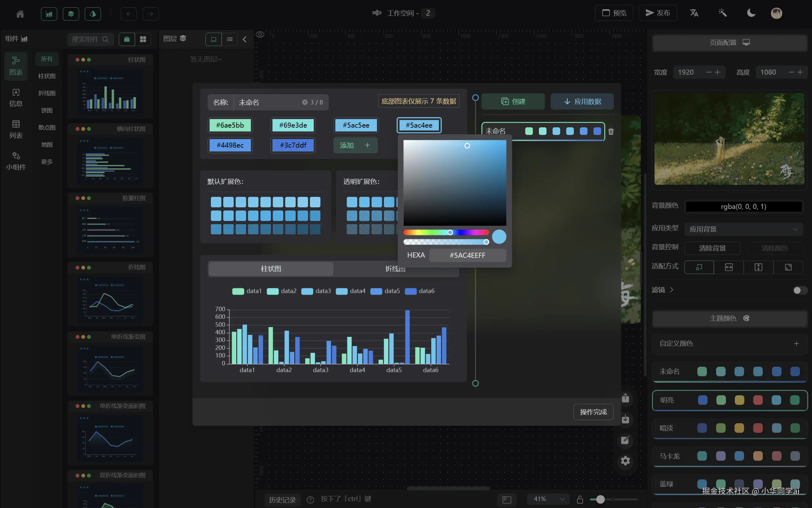The height and width of the screenshot is (508, 812).
Task: Select the 饼图 category
Action: (x=47, y=110)
